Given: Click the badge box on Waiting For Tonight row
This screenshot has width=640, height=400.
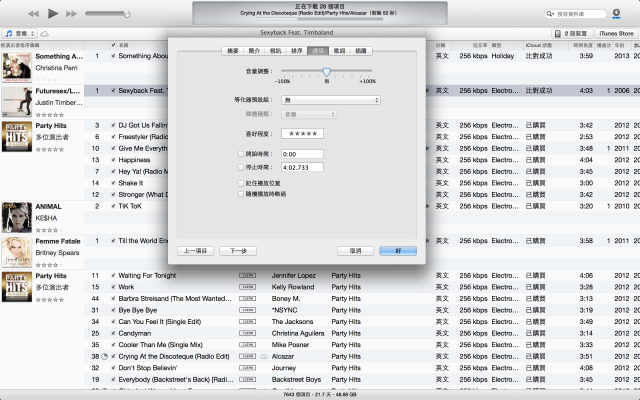Looking at the screenshot, I should (x=247, y=276).
